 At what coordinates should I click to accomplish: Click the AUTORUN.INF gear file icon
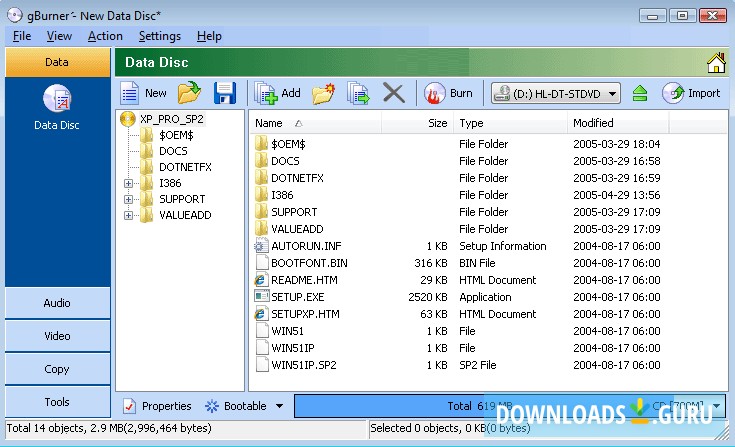pyautogui.click(x=261, y=246)
